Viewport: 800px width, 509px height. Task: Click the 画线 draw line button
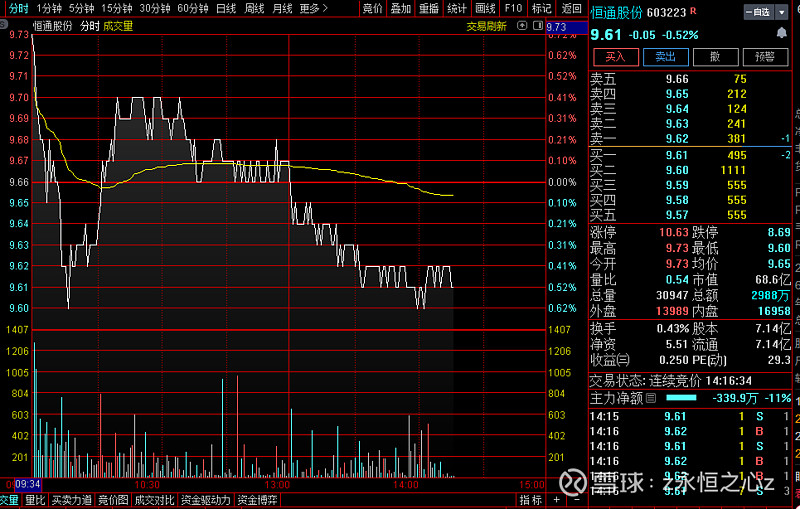point(486,9)
